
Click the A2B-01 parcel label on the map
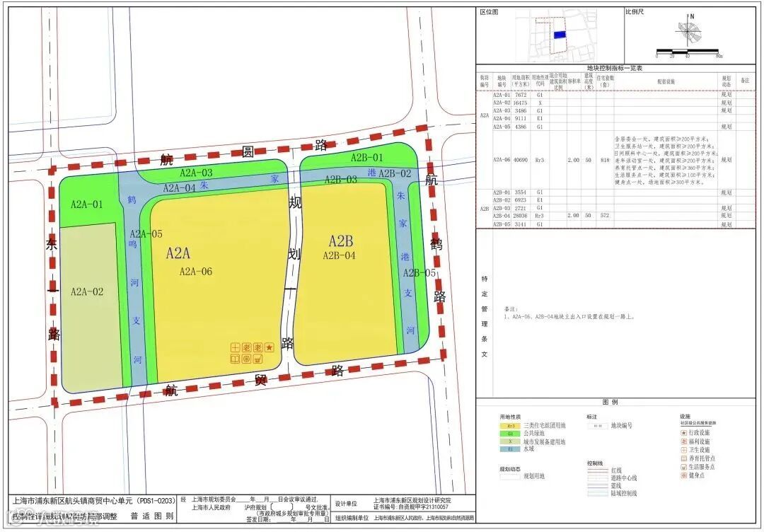coord(367,157)
